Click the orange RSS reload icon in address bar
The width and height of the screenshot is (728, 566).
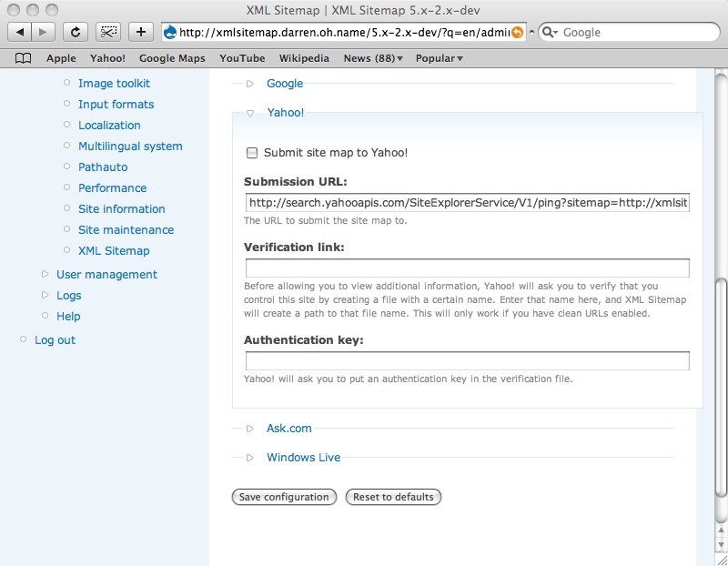(x=517, y=32)
